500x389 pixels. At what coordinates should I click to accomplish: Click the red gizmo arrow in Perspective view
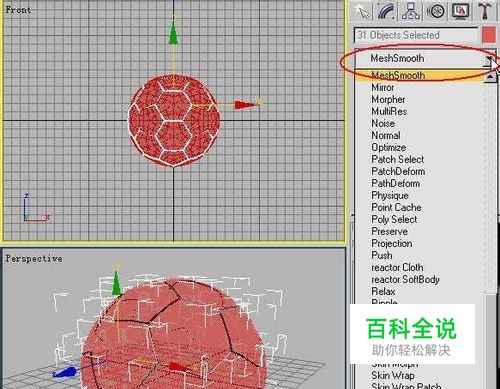(x=179, y=367)
